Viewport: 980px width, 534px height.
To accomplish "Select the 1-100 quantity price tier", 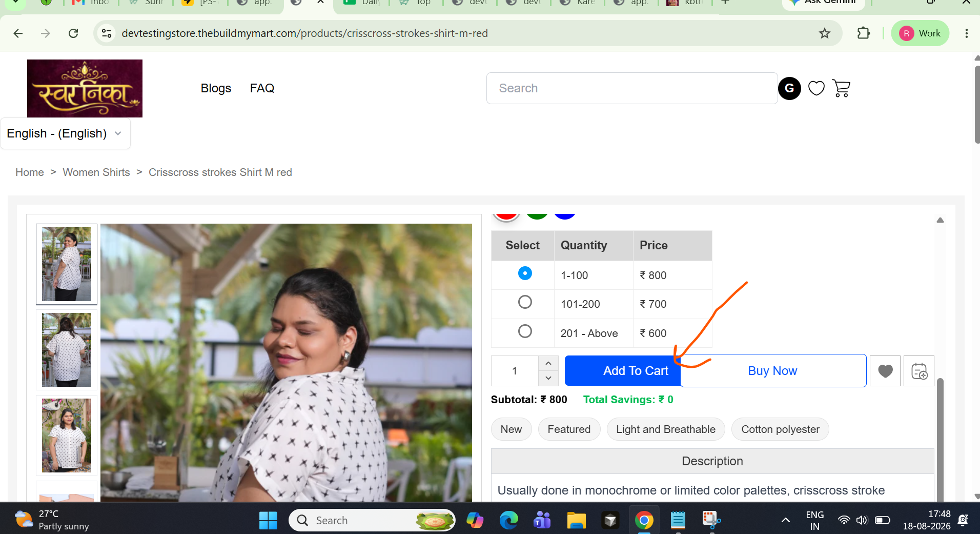I will point(525,273).
